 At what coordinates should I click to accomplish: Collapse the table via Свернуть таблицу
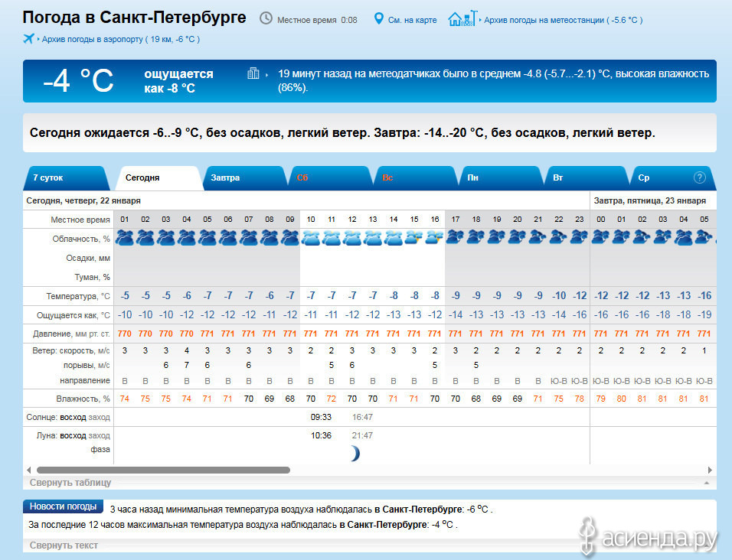(x=70, y=483)
